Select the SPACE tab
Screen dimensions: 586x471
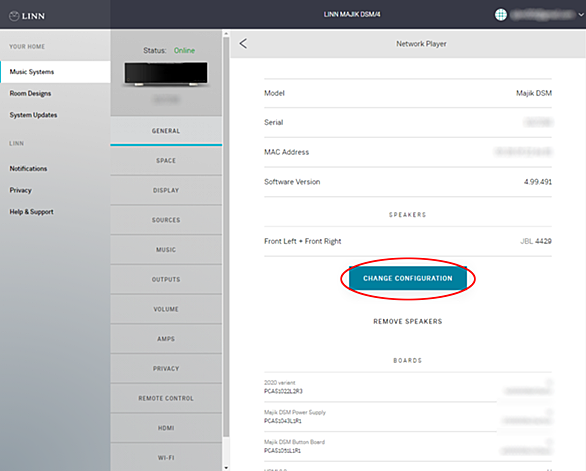(x=166, y=161)
